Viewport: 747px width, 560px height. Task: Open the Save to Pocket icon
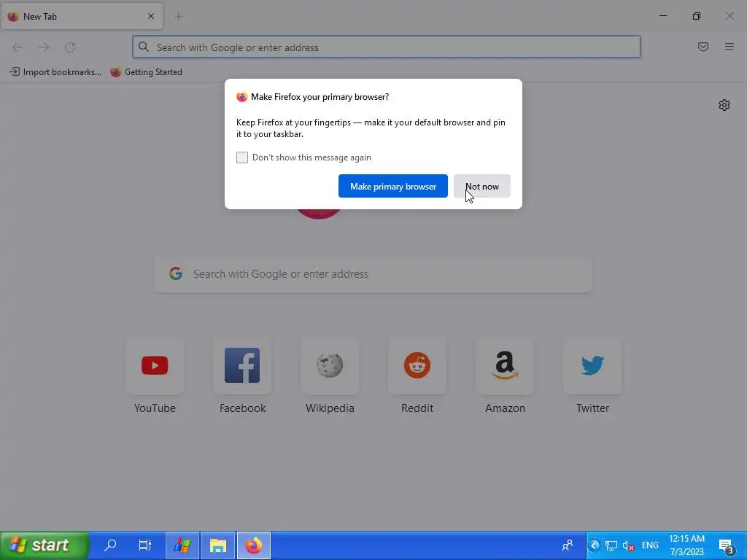(703, 47)
